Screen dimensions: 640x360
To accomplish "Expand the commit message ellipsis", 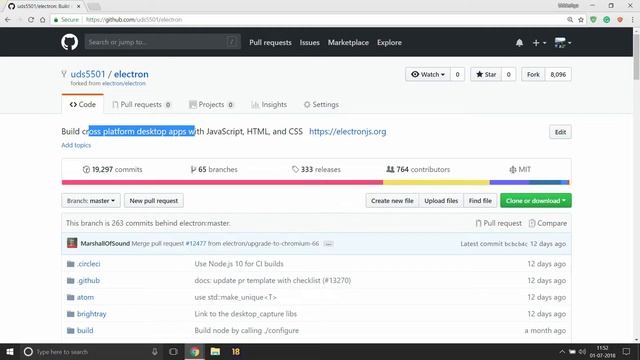I will (328, 244).
